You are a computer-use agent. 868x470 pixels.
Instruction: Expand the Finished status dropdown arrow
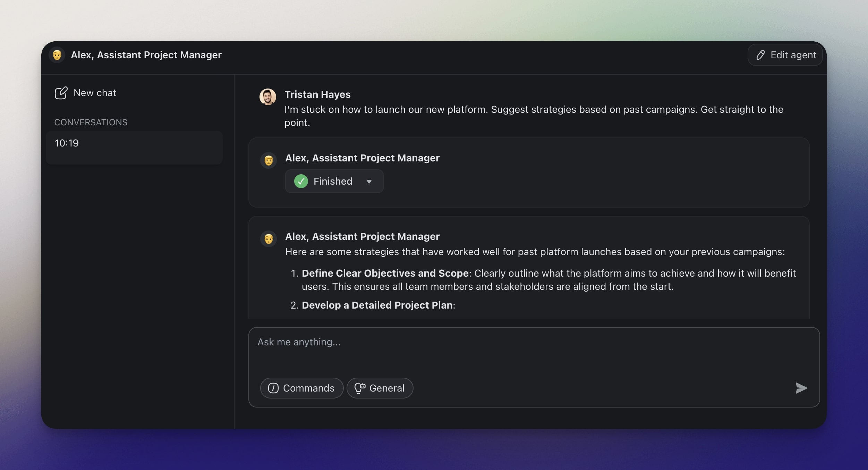[369, 182]
